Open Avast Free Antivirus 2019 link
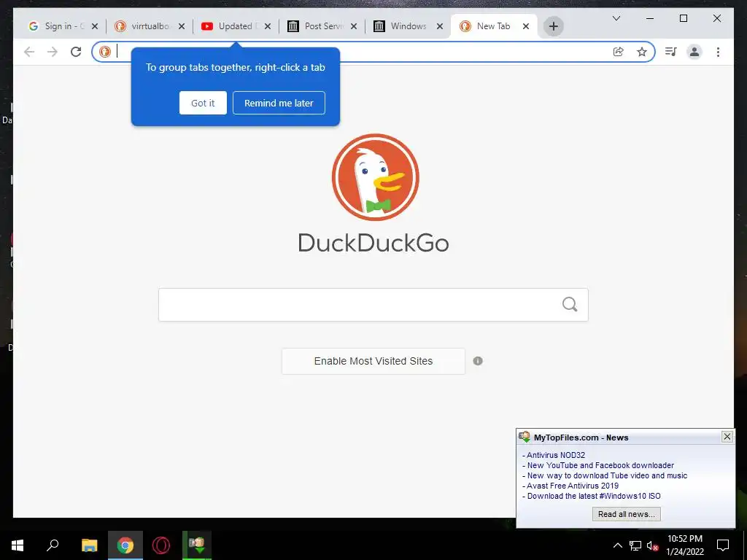 click(573, 486)
